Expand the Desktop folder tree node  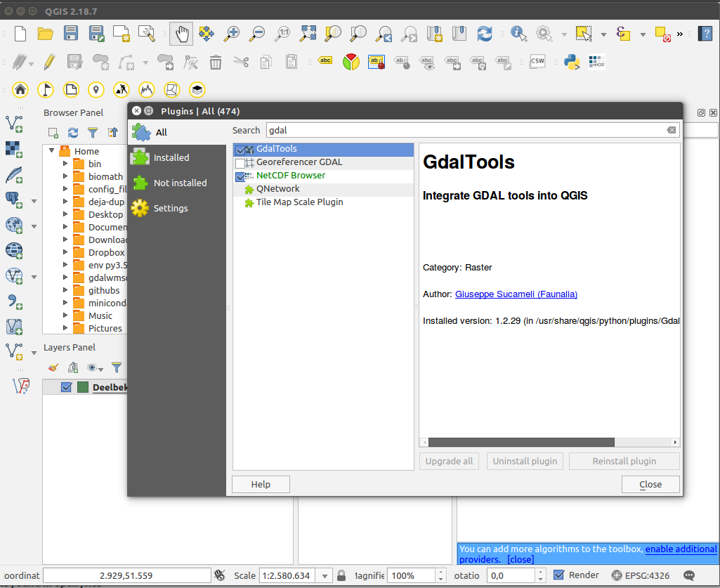[65, 214]
